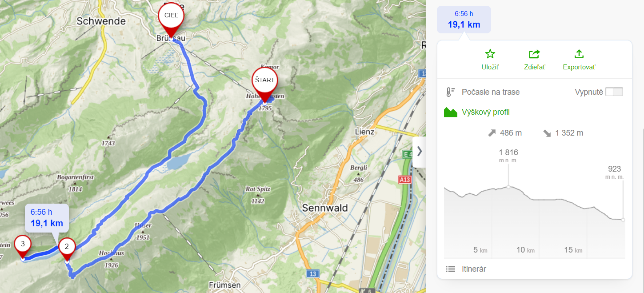
Task: Click the thermometer weather icon
Action: point(450,92)
